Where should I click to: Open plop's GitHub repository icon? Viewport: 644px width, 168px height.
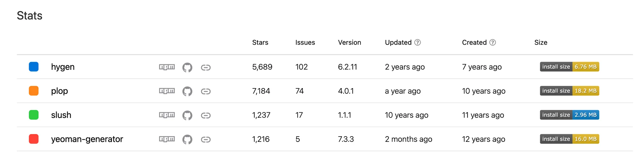[x=187, y=91]
